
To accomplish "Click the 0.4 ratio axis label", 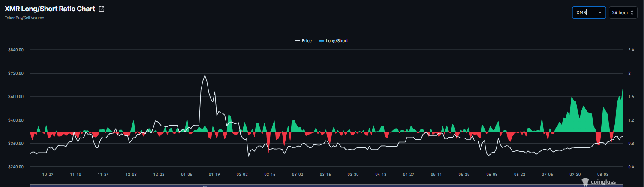I will 631,167.
